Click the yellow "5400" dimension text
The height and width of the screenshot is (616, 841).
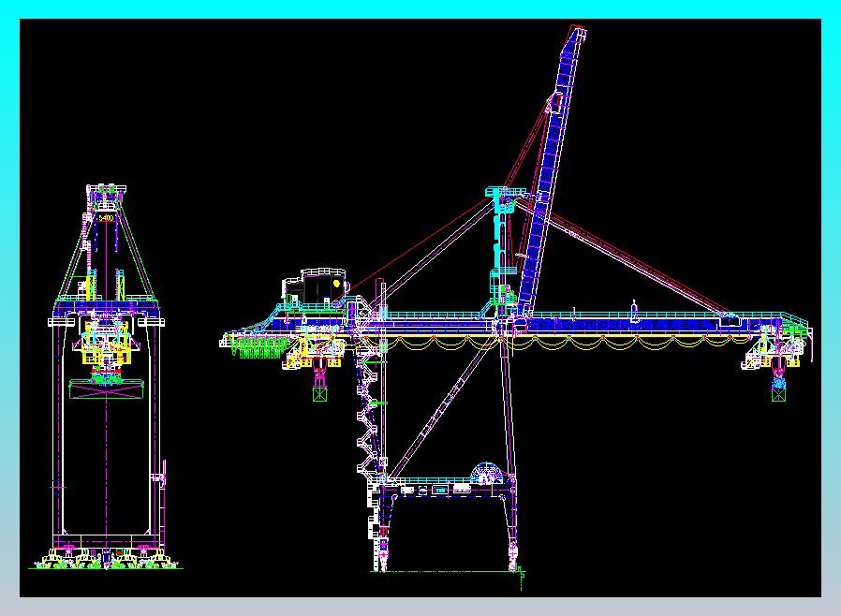(x=106, y=218)
